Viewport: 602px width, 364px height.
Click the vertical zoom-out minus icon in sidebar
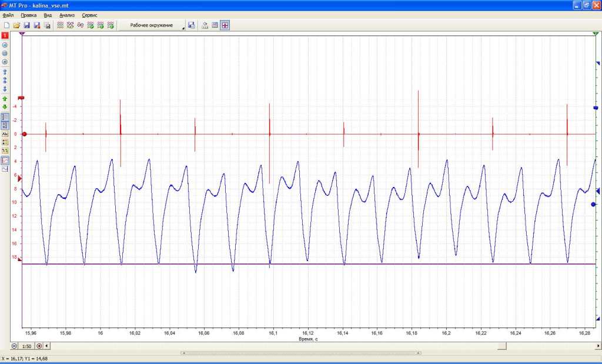click(5, 45)
